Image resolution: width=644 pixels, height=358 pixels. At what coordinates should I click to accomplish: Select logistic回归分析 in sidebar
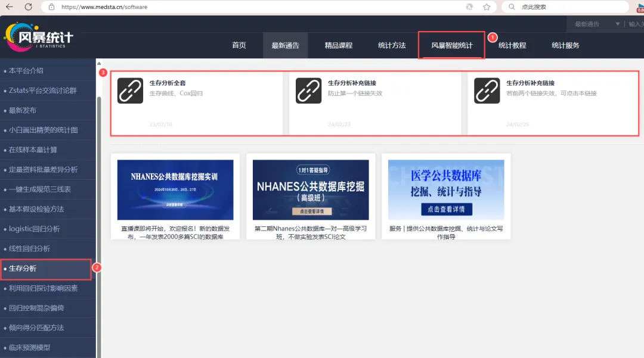48,229
